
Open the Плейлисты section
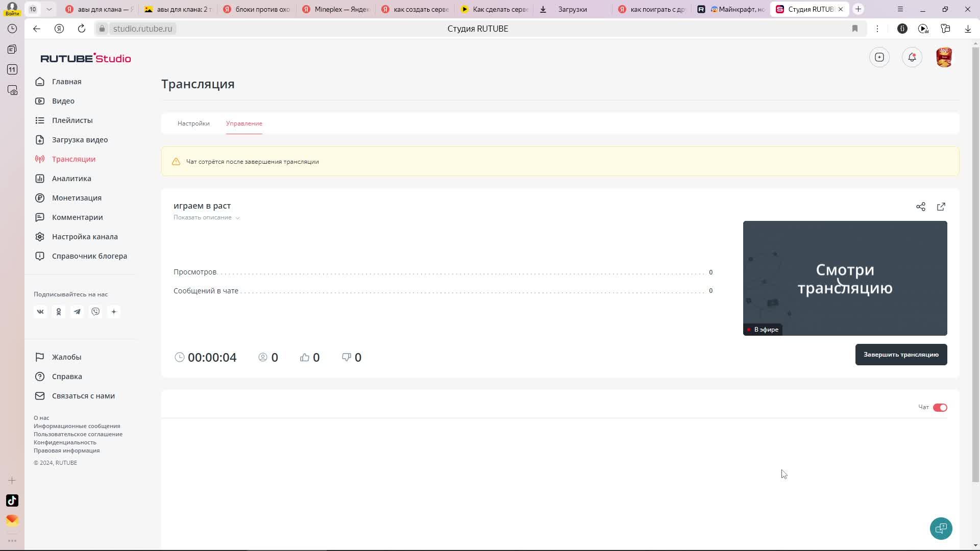coord(72,120)
